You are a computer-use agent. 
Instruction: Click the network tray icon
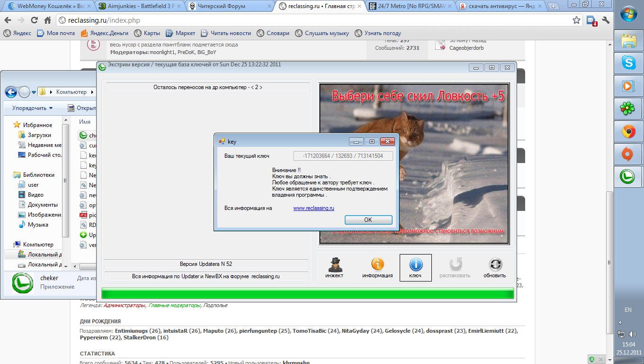622,334
